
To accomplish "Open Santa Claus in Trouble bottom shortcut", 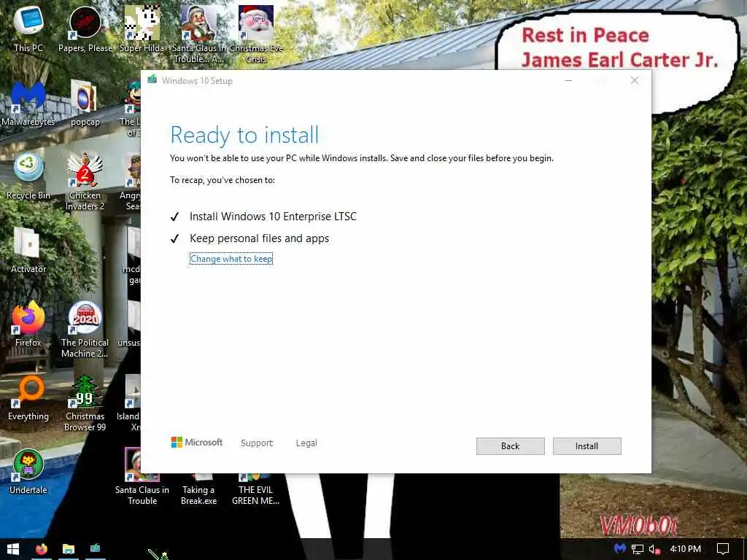I will pyautogui.click(x=142, y=477).
